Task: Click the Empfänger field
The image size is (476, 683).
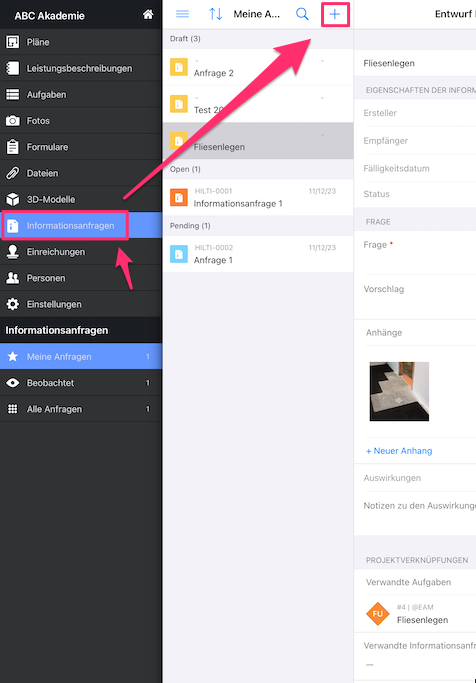Action: coord(415,141)
